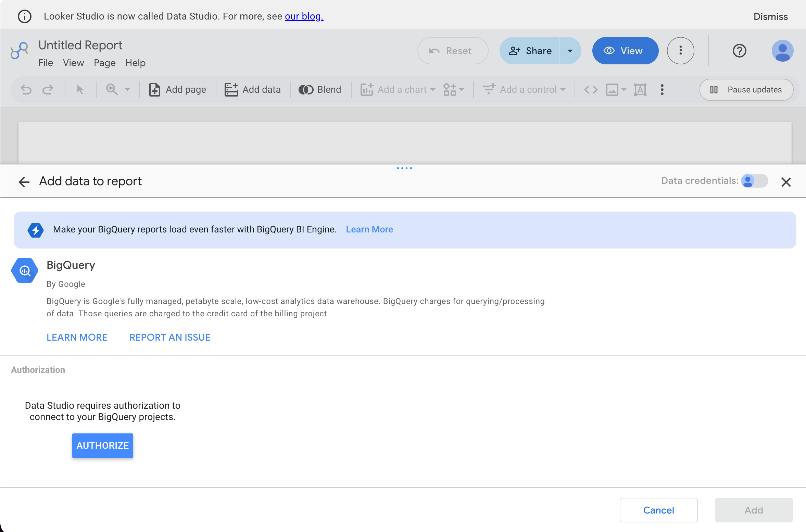Expand the community visualizations dropdown arrow

pyautogui.click(x=462, y=90)
